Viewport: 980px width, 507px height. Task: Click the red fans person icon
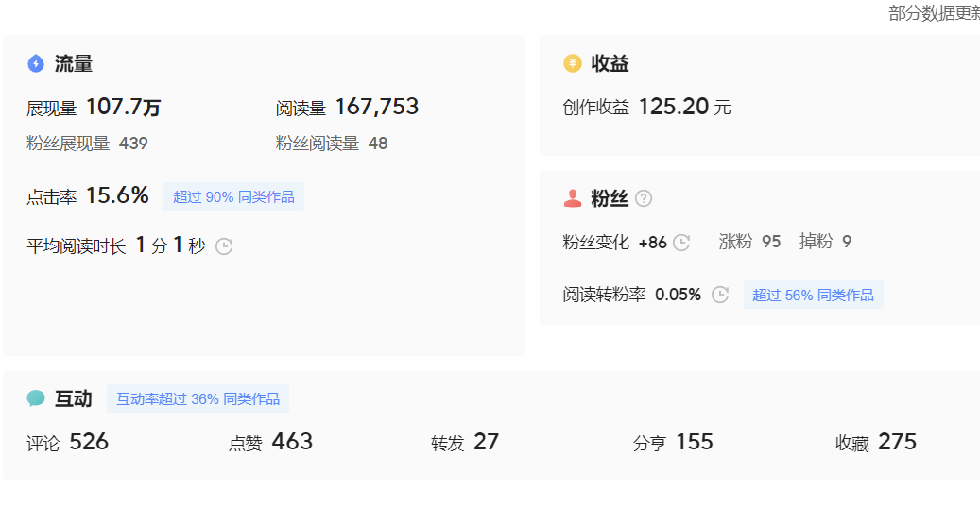tap(573, 198)
